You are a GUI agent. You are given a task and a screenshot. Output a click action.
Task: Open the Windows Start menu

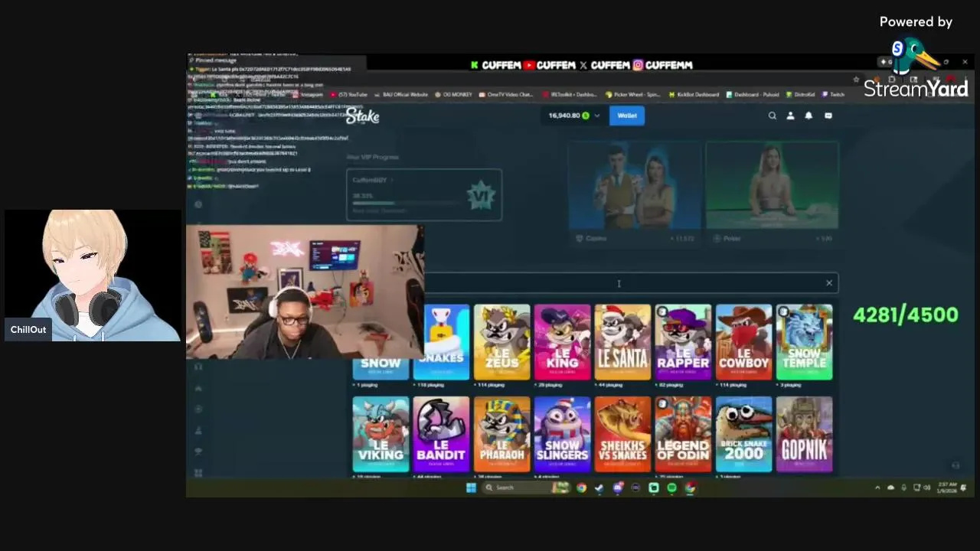coord(471,487)
